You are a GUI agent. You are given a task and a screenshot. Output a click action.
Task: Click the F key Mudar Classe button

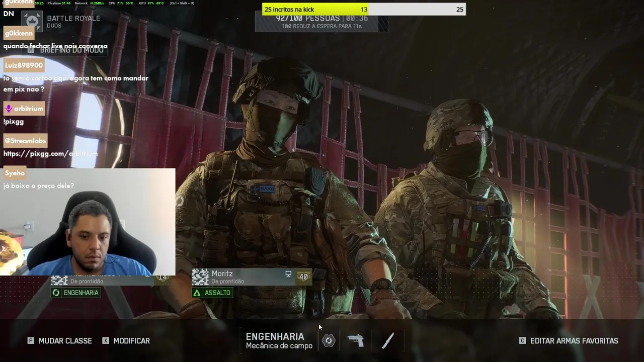point(60,341)
